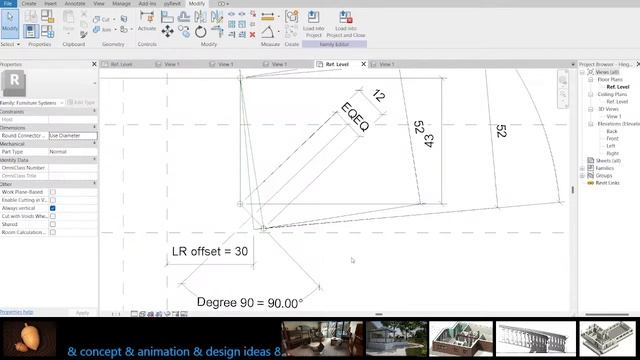Select the Degree 90 = 90.00° dimension

click(250, 303)
